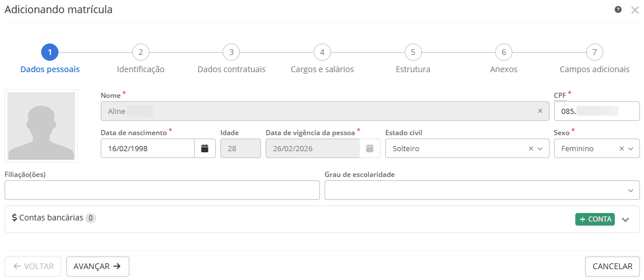Screen dimensions: 644x280
Task: Click the + CONTA button
Action: point(595,219)
